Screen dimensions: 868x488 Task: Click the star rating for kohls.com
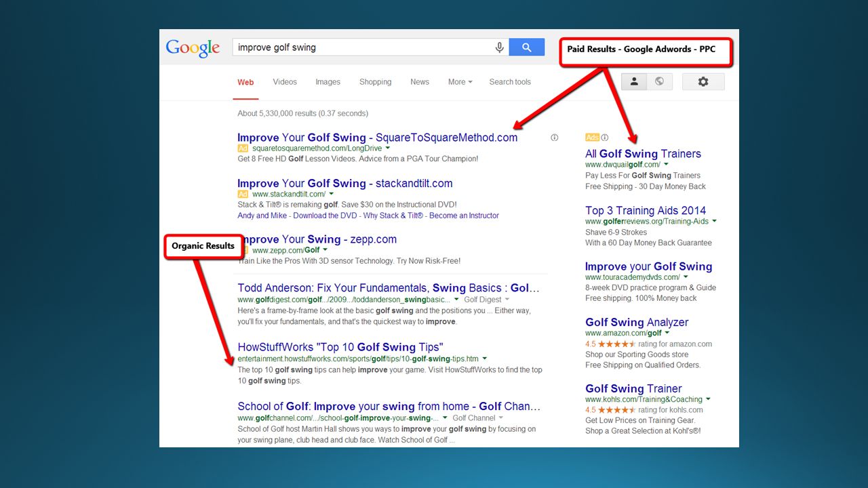pyautogui.click(x=617, y=410)
